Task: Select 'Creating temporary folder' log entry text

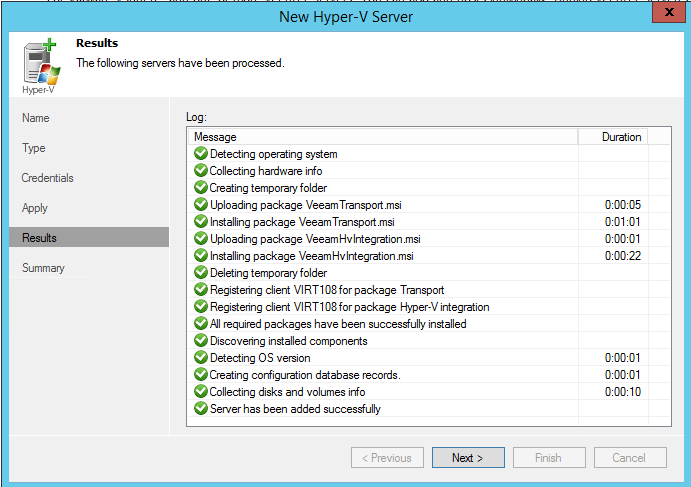Action: [x=268, y=188]
